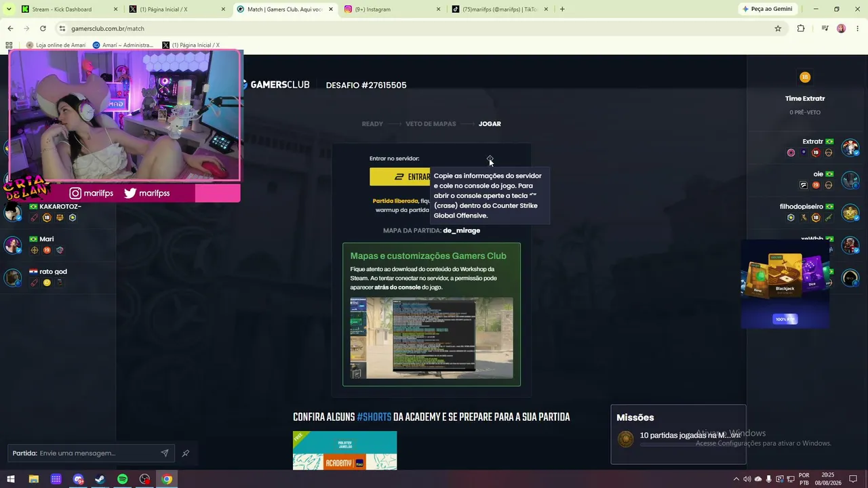Open the Página Inicial / X bookmark
This screenshot has height=488, width=868.
click(x=191, y=45)
